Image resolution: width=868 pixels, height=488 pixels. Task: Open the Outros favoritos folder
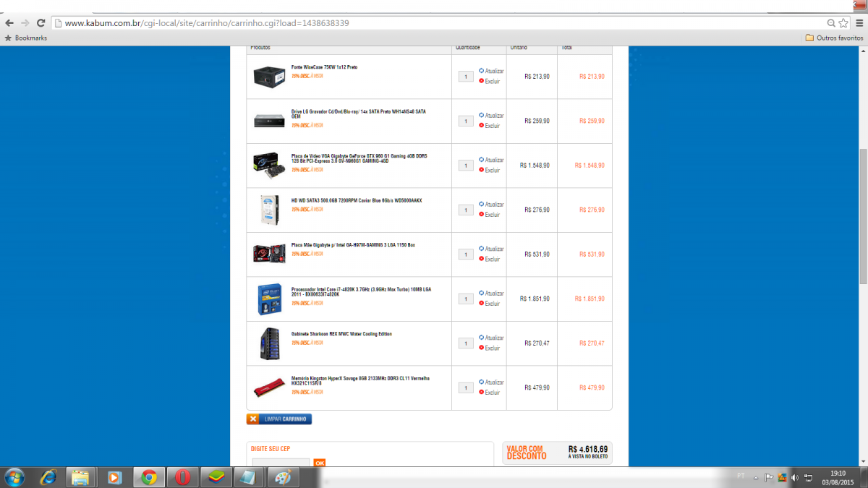pos(834,38)
